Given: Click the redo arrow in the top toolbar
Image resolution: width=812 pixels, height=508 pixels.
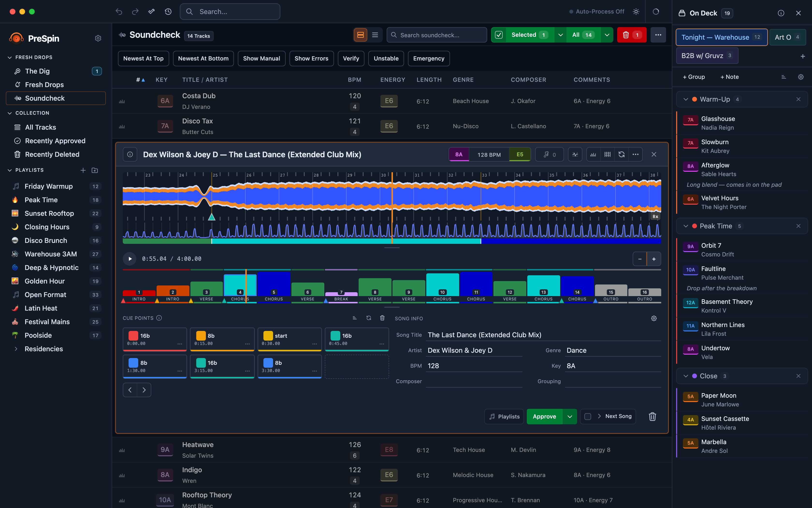Looking at the screenshot, I should point(135,12).
